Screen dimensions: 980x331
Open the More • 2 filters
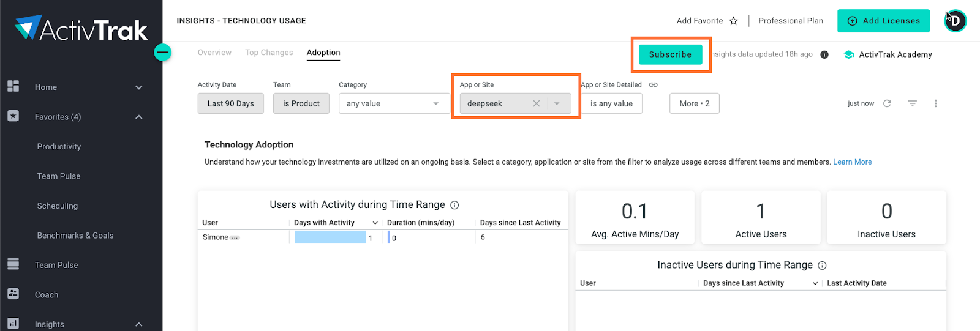pyautogui.click(x=695, y=103)
